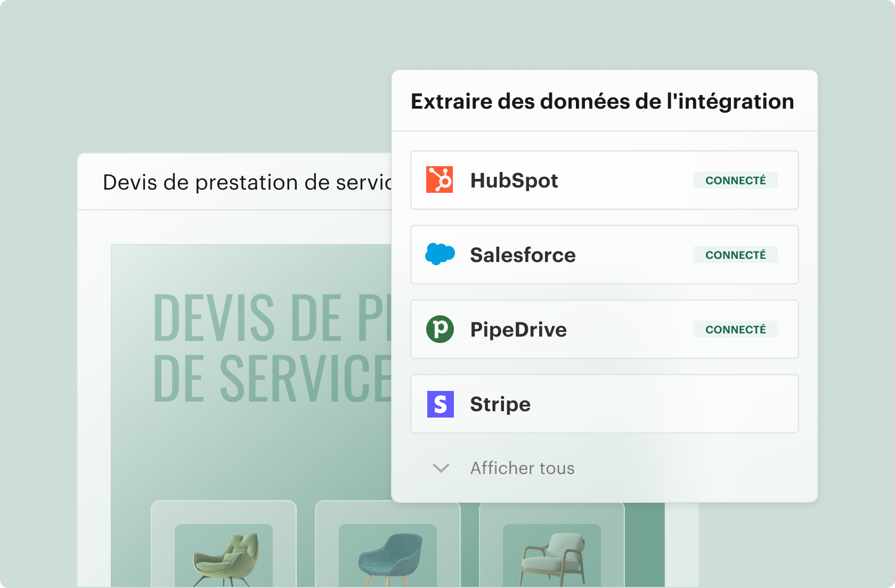895x588 pixels.
Task: Select the green armchair thumbnail
Action: [224, 556]
